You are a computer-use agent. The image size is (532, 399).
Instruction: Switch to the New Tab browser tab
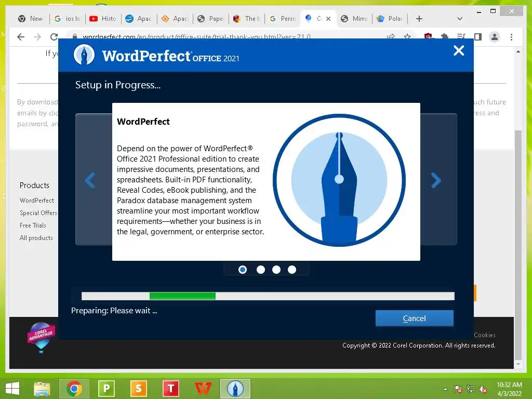coord(31,19)
